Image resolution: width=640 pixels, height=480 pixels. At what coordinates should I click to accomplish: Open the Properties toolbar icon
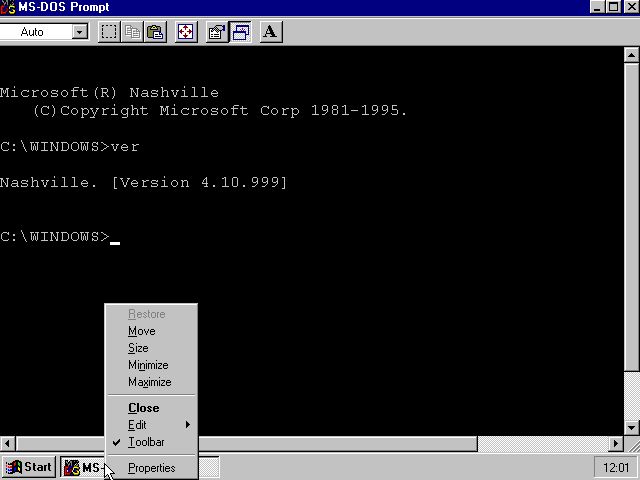(217, 32)
